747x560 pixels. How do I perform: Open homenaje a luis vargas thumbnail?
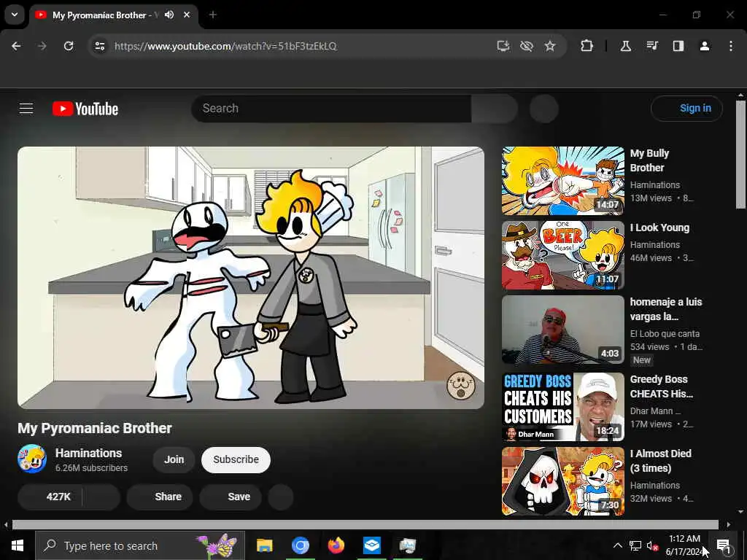pyautogui.click(x=562, y=330)
